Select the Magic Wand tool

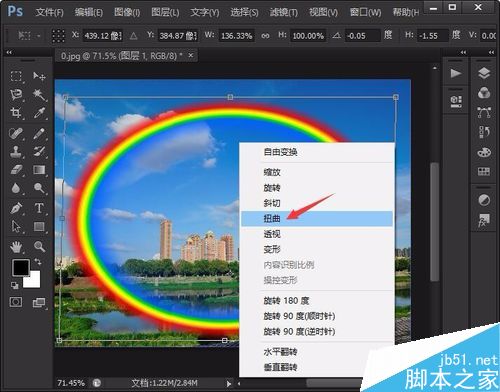coord(39,95)
